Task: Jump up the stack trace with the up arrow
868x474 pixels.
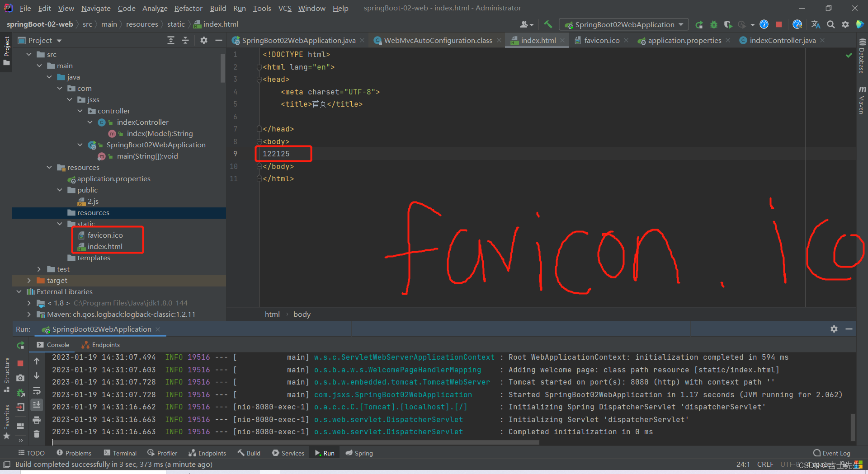Action: click(37, 361)
